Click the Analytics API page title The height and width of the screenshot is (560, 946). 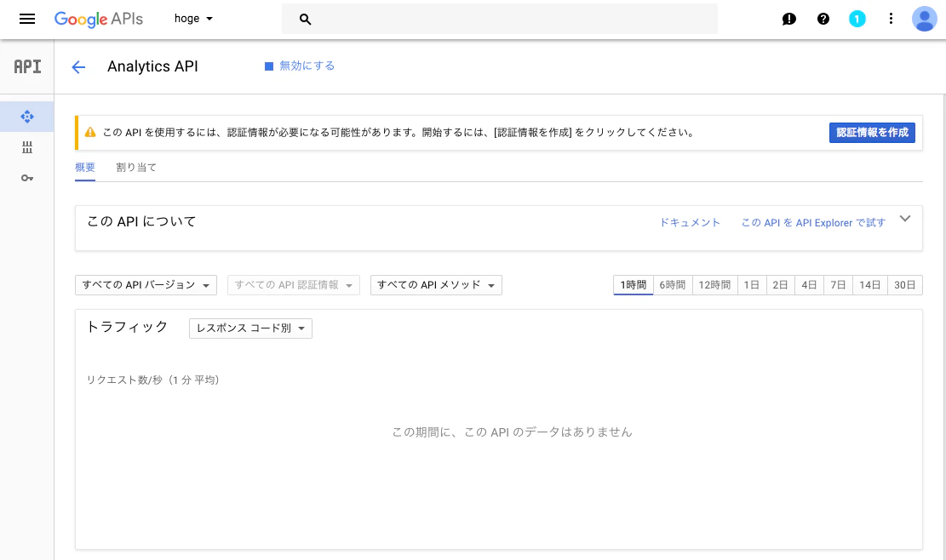tap(152, 66)
